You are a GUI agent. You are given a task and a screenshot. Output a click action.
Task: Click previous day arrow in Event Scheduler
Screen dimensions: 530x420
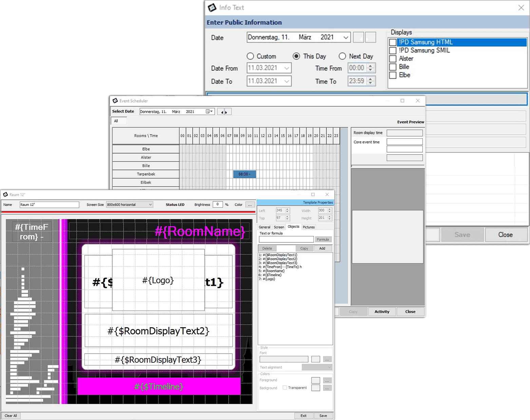(x=221, y=112)
